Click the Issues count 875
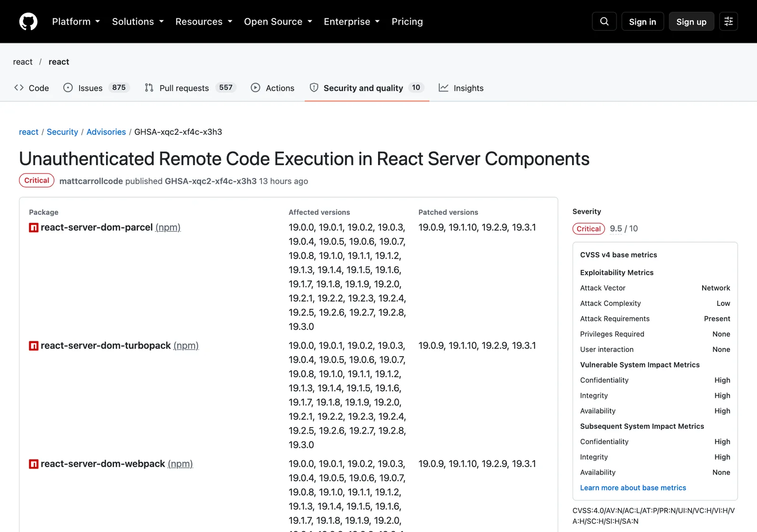 pos(119,87)
